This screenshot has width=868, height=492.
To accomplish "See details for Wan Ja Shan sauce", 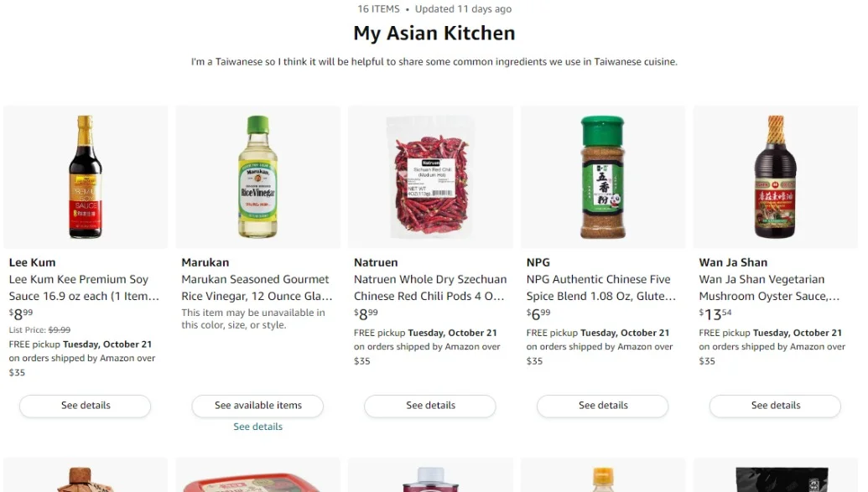I will (776, 406).
